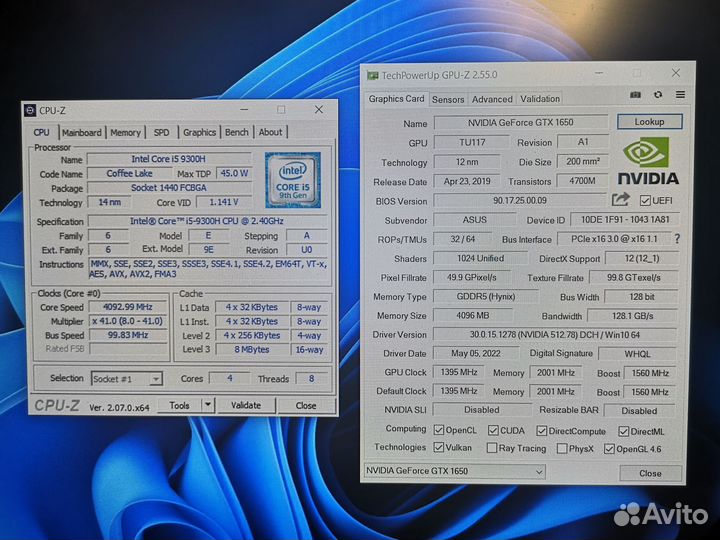Toggle the OpenGL 4.6 checkbox
The height and width of the screenshot is (540, 720).
(609, 449)
